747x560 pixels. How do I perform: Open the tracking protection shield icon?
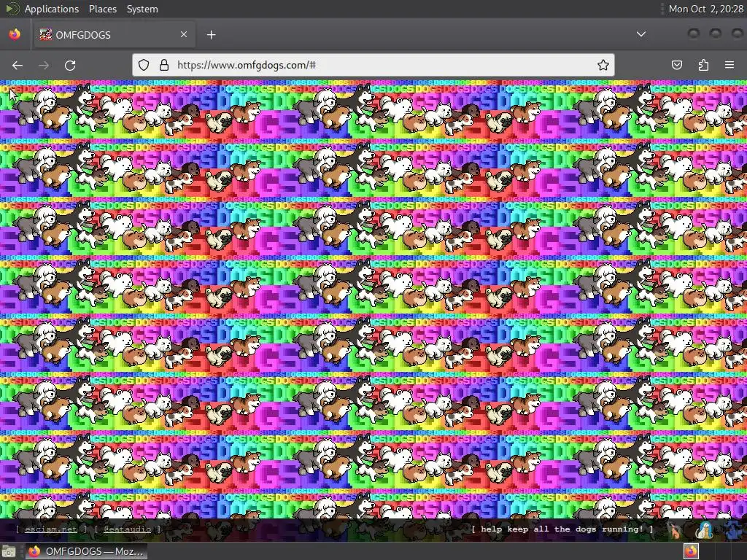[144, 65]
